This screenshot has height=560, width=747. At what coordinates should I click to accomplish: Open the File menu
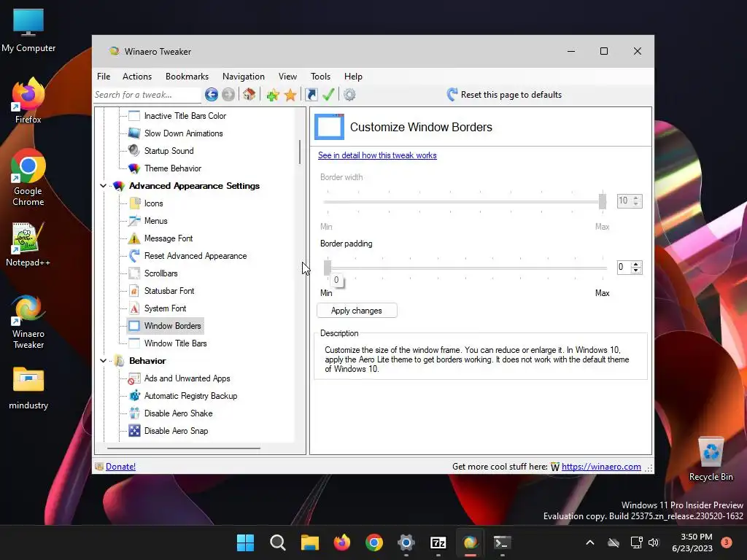[104, 76]
